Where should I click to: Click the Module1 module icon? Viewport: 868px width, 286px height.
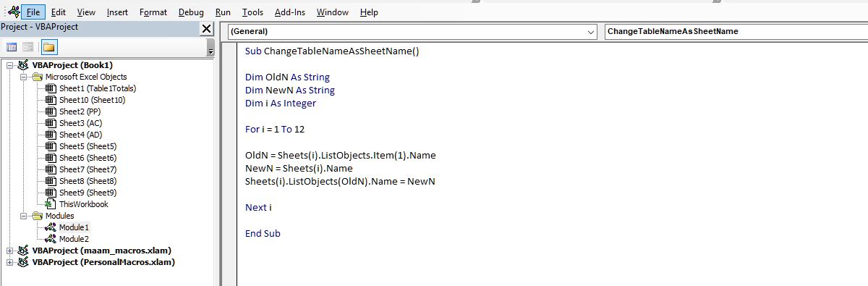[50, 227]
